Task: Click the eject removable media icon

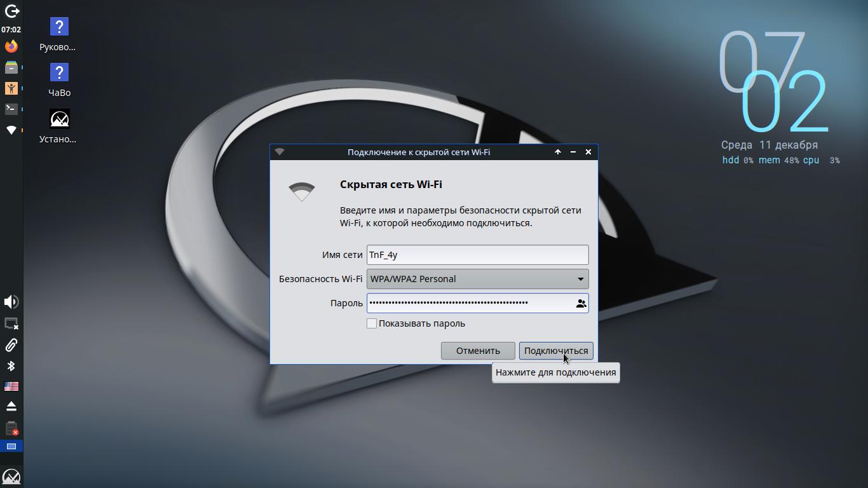Action: [x=11, y=406]
